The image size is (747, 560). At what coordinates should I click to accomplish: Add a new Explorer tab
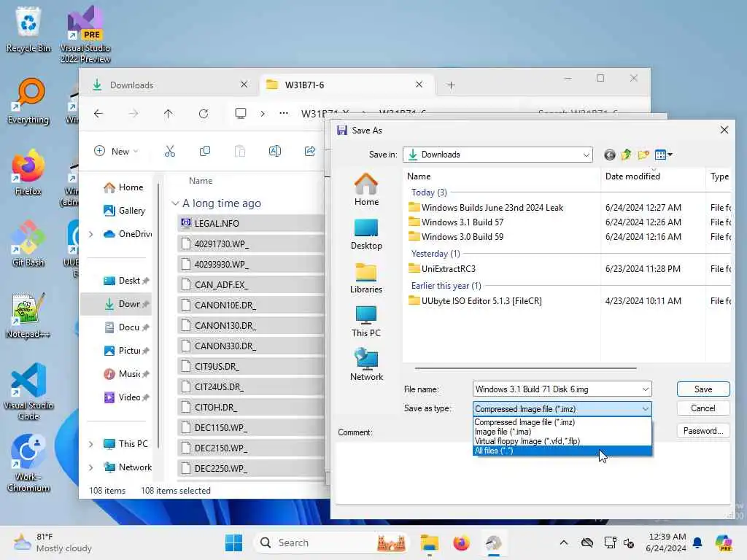click(451, 85)
